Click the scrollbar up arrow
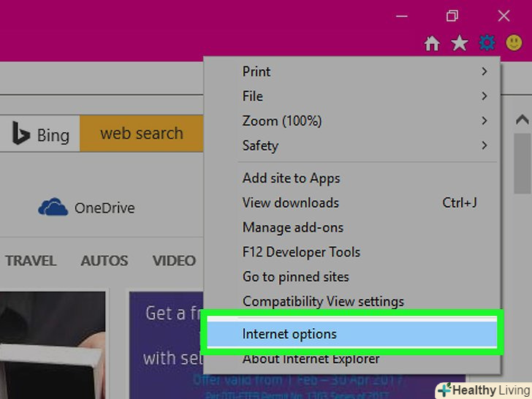The width and height of the screenshot is (532, 399). [x=522, y=120]
